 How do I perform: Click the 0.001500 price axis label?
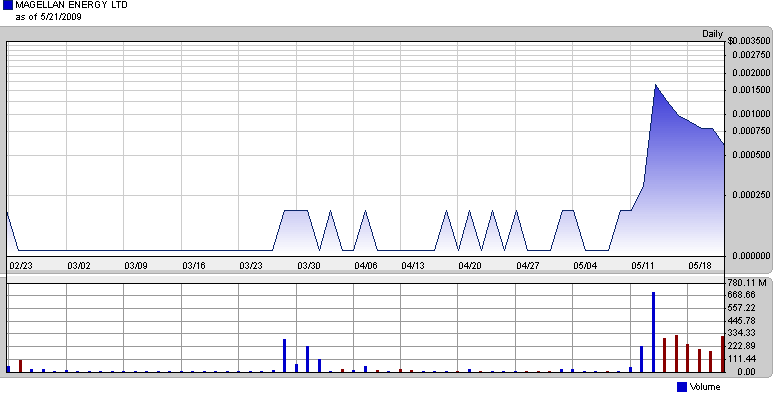point(752,90)
